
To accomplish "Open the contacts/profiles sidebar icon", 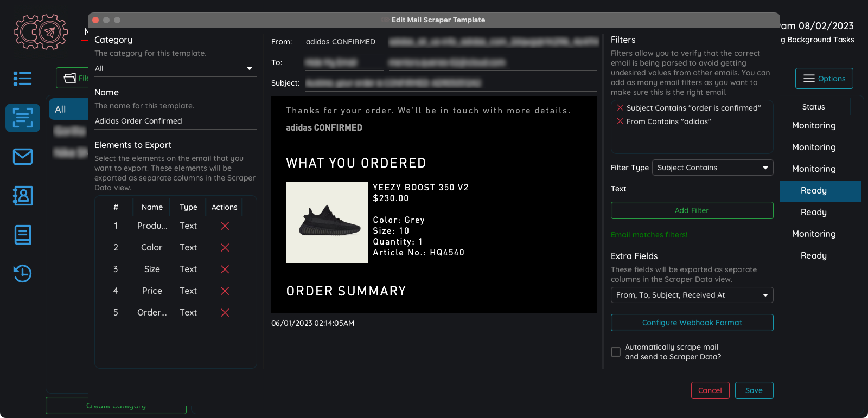I will click(23, 196).
